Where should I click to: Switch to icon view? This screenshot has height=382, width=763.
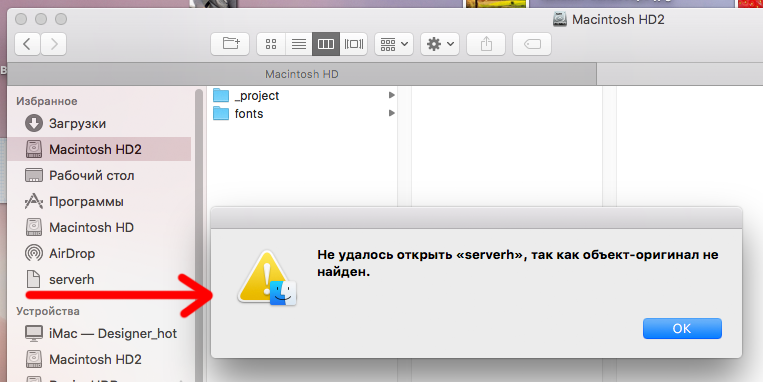[271, 44]
